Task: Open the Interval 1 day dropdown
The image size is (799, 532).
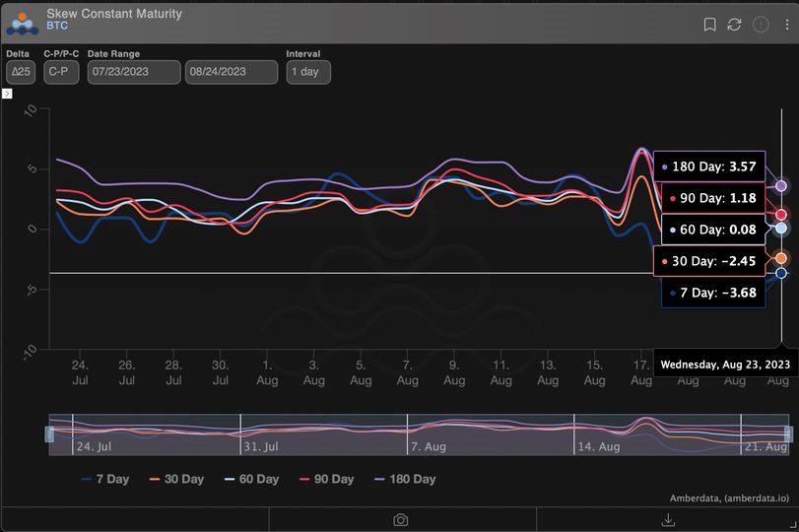Action: (x=307, y=72)
